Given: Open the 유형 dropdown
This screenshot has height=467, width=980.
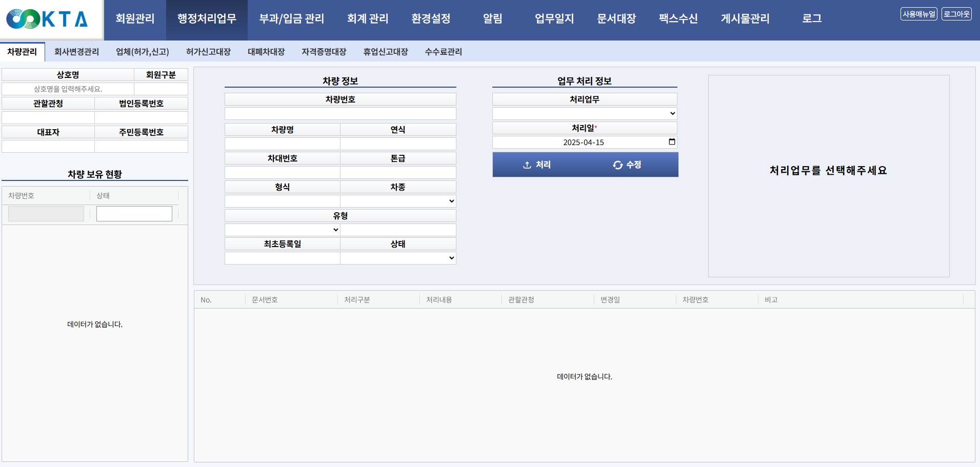Looking at the screenshot, I should tap(282, 230).
